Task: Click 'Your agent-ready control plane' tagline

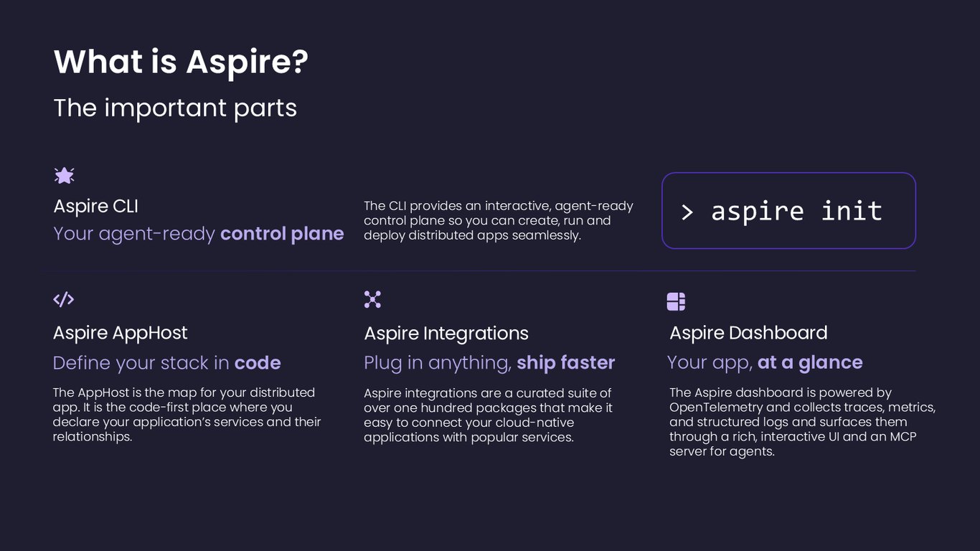Action: [199, 234]
